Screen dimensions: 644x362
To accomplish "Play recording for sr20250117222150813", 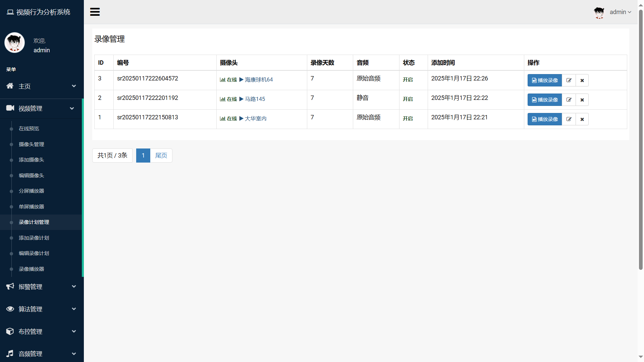I will [545, 119].
